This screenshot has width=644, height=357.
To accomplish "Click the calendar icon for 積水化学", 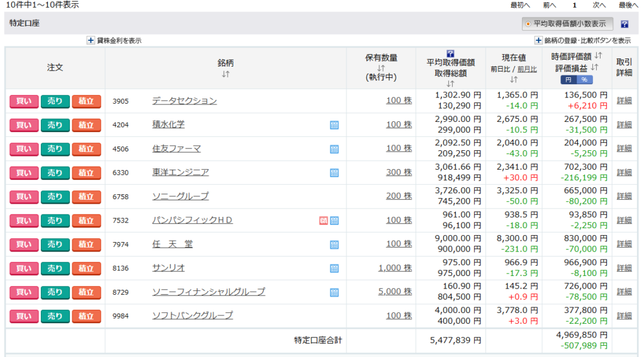I will click(334, 124).
